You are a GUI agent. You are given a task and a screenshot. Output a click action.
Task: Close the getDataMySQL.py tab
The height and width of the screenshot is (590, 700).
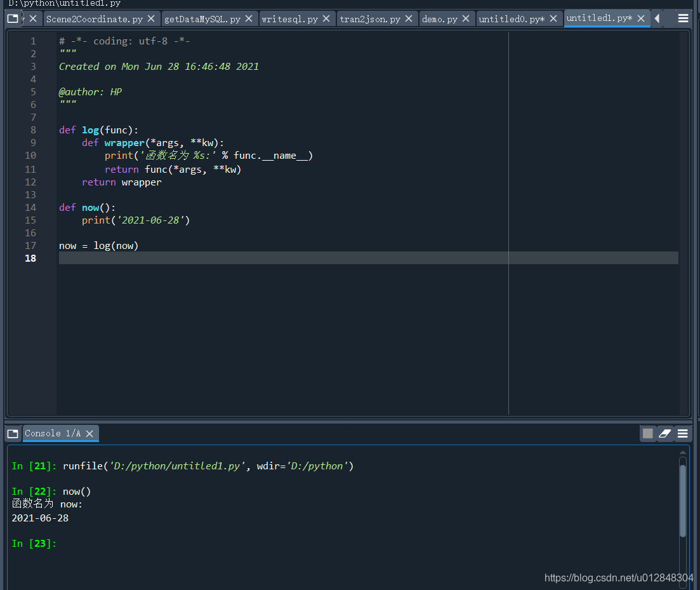[x=249, y=19]
